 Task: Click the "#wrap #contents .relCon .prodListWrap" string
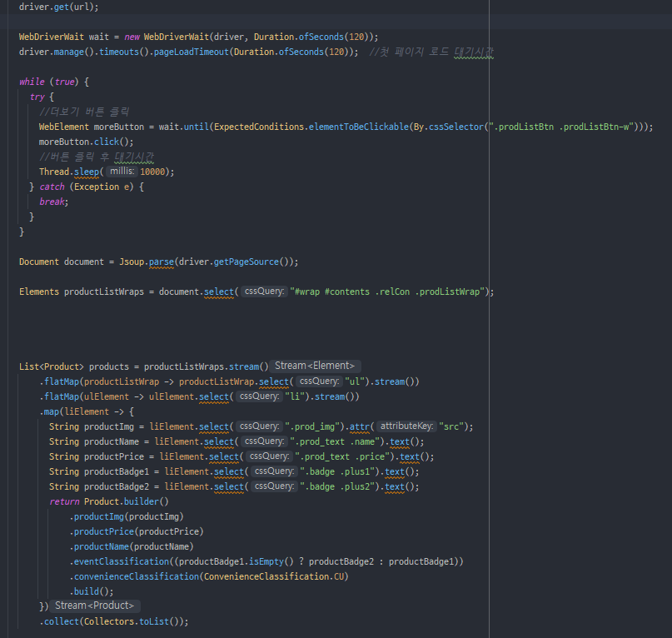[387, 292]
